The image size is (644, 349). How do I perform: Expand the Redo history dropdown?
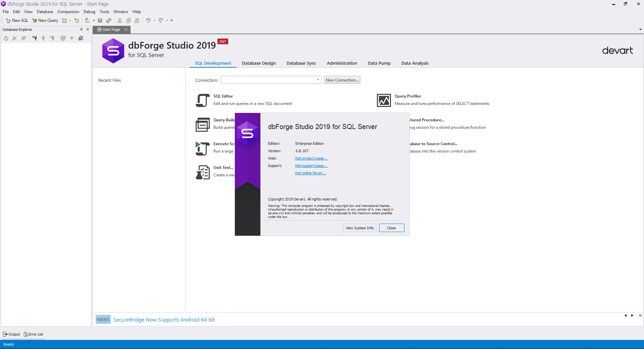(x=167, y=20)
